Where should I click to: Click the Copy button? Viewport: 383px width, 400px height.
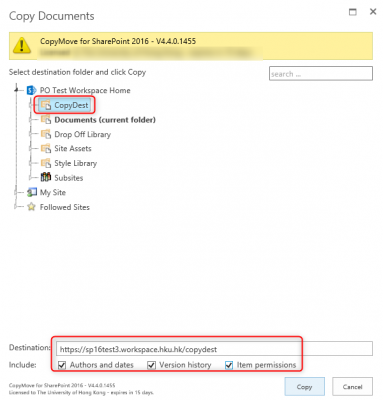coord(304,387)
